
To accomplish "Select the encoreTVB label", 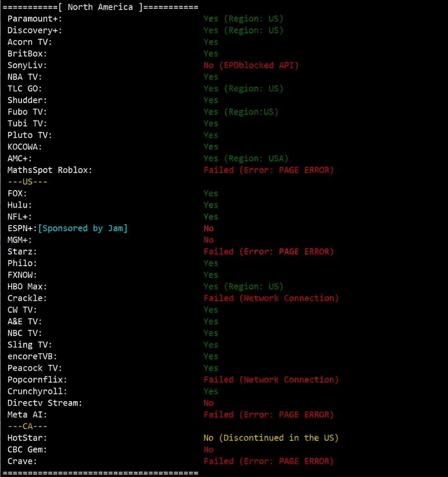I will (32, 356).
